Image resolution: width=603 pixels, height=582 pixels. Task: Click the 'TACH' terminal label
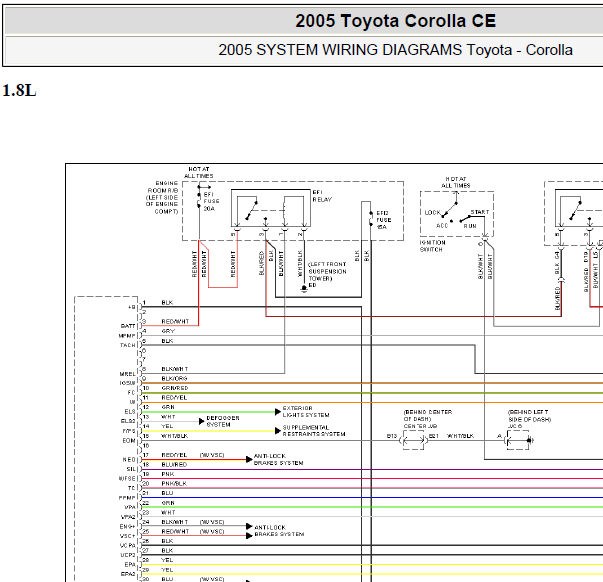pyautogui.click(x=128, y=345)
